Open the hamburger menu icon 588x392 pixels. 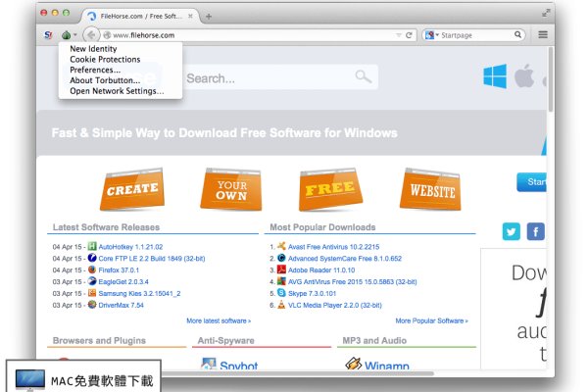543,35
